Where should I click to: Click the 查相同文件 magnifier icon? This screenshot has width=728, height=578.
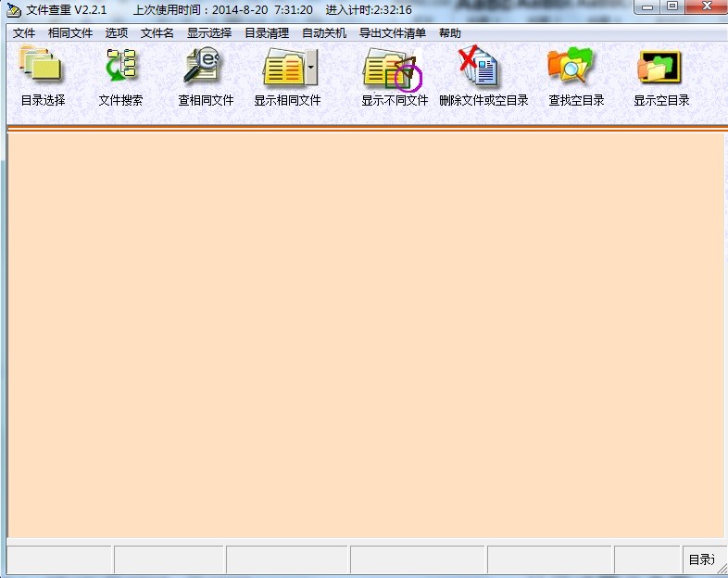pyautogui.click(x=201, y=65)
